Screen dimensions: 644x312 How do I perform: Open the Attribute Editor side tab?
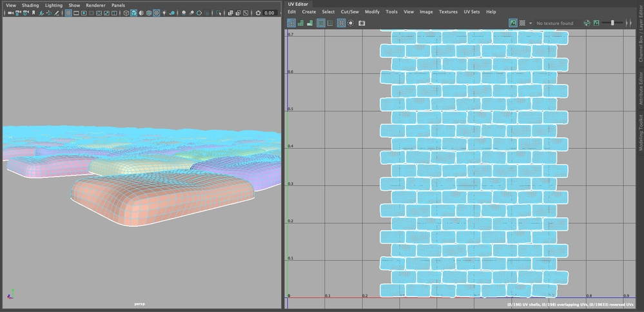point(641,87)
